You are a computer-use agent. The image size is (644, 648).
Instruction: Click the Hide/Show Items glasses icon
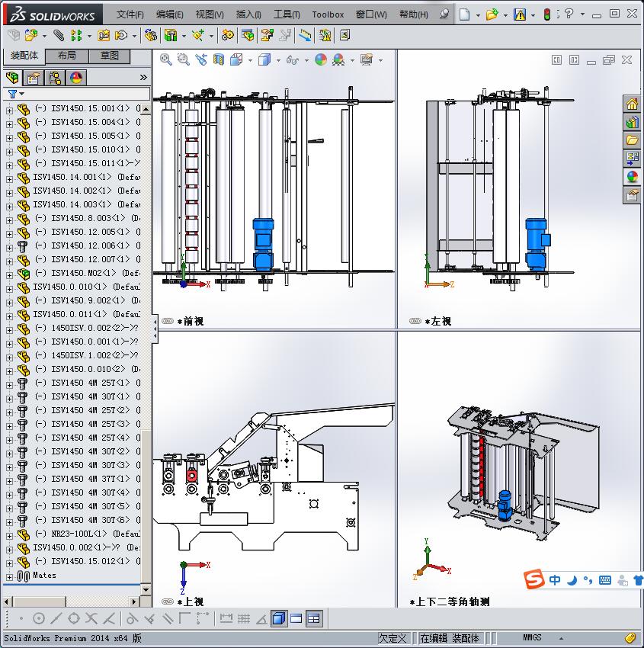pyautogui.click(x=293, y=60)
